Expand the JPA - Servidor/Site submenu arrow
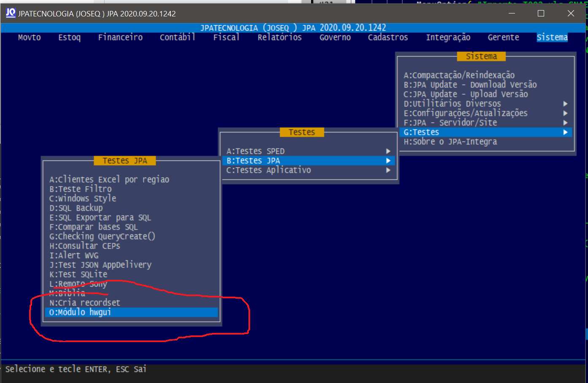 pos(565,123)
